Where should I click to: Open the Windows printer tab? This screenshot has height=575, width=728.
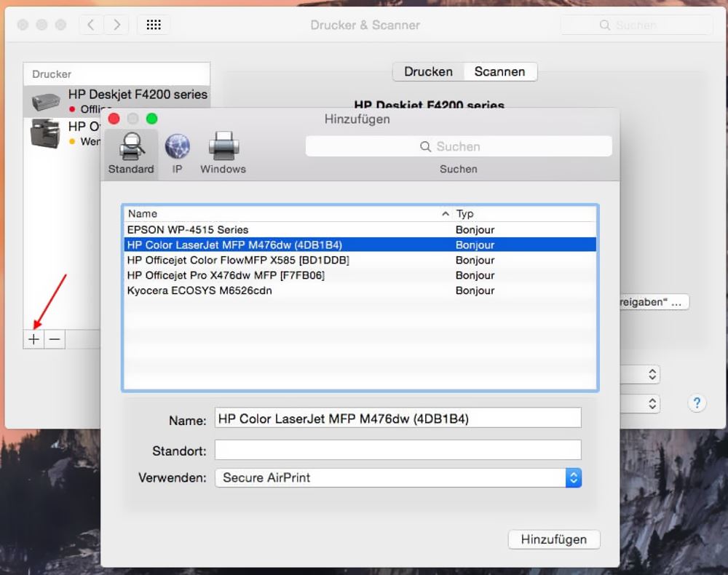223,154
